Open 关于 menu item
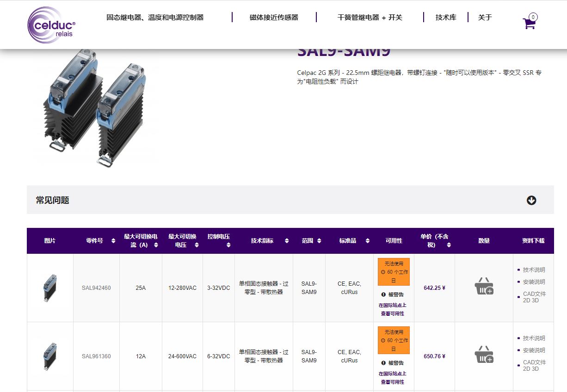Image resolution: width=567 pixels, height=392 pixels. (485, 18)
